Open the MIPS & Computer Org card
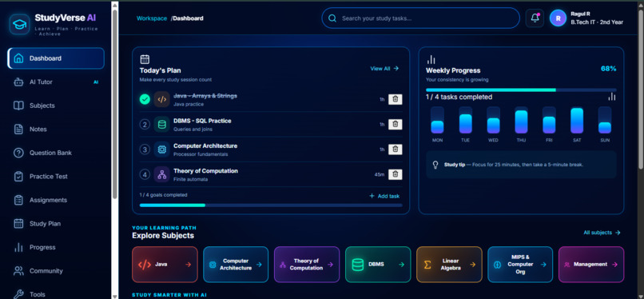The width and height of the screenshot is (644, 299). (520, 265)
